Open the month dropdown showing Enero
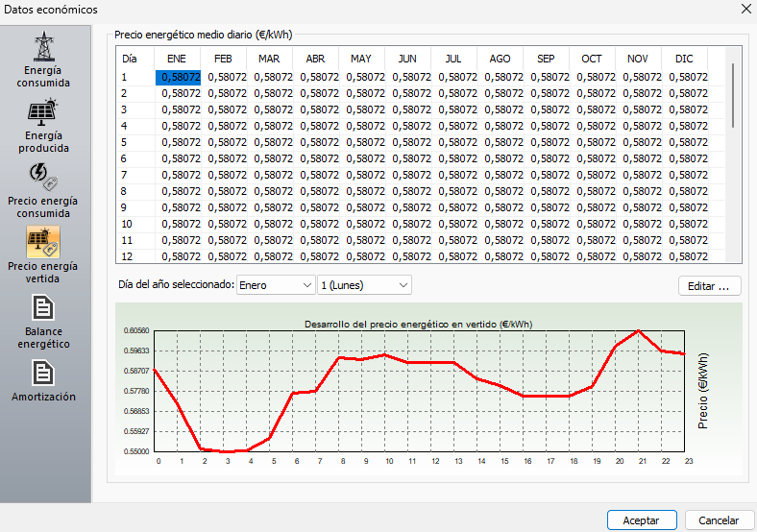Image resolution: width=757 pixels, height=532 pixels. [276, 285]
